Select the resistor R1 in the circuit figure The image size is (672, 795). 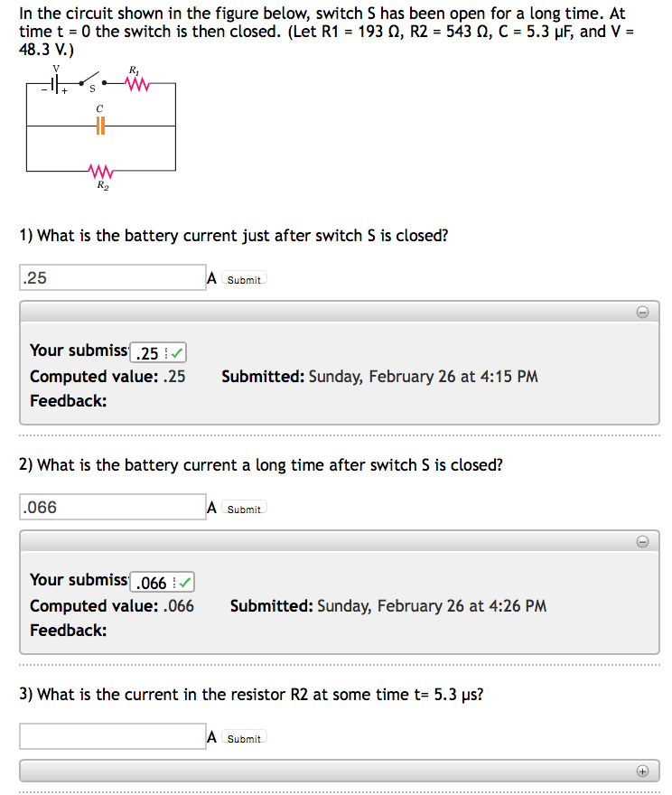point(135,83)
